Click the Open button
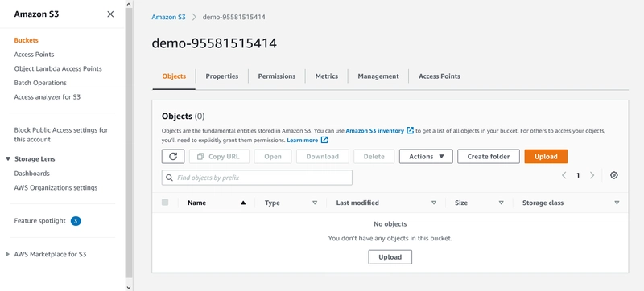Viewport: 644px width, 291px height. (x=273, y=157)
